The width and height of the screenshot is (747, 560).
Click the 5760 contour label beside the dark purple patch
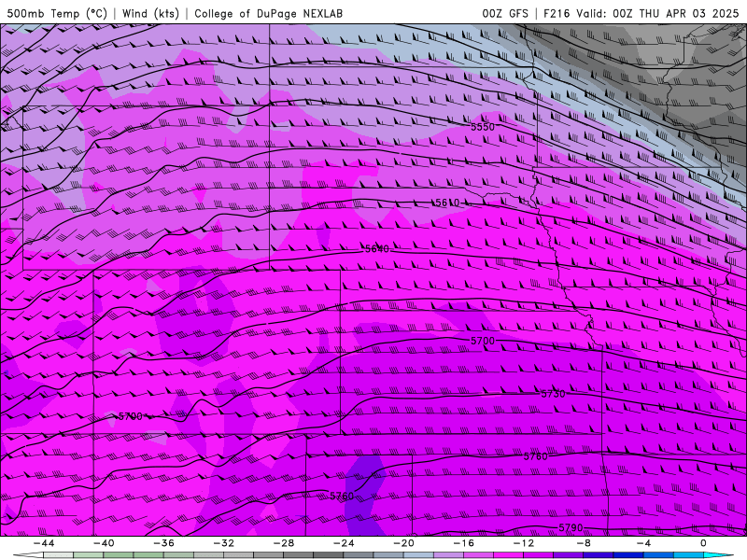click(x=342, y=496)
